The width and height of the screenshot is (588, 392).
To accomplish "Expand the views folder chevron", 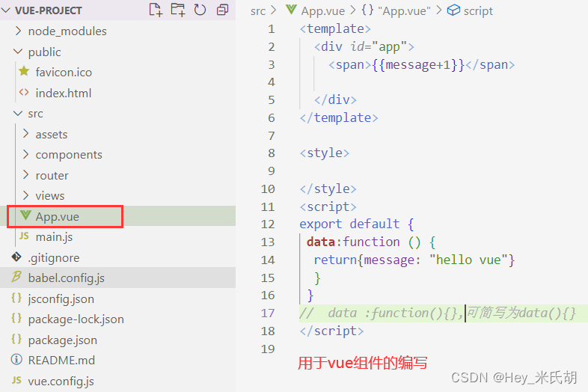I will click(x=25, y=195).
